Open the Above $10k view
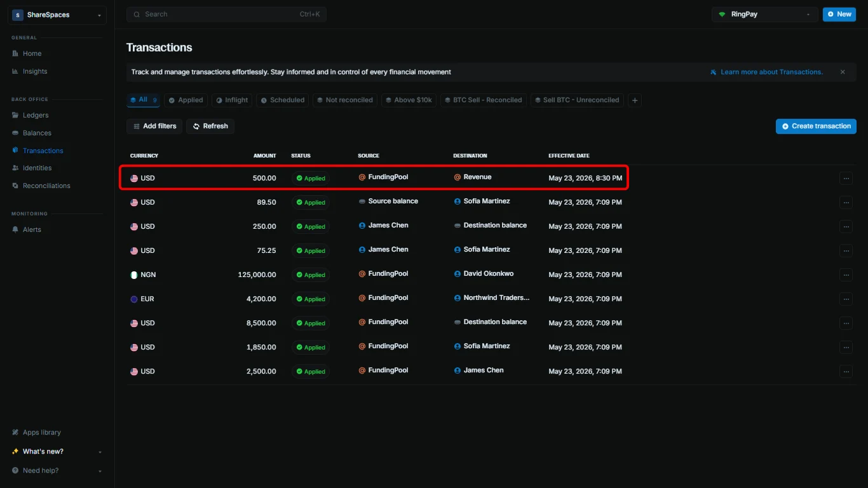Image resolution: width=868 pixels, height=488 pixels. [409, 100]
